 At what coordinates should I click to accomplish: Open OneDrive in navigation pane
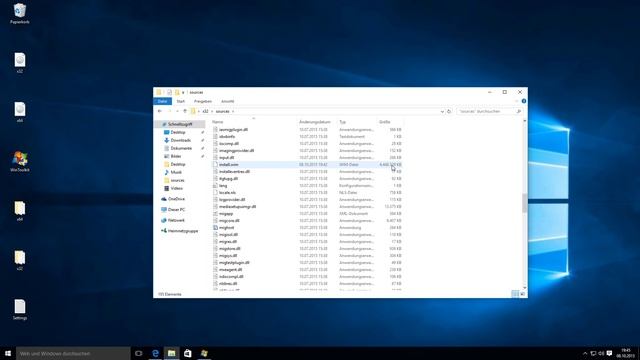(x=176, y=199)
